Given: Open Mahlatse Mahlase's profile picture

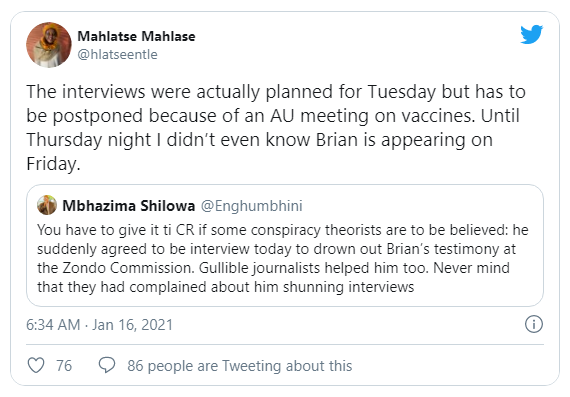Looking at the screenshot, I should pos(49,45).
